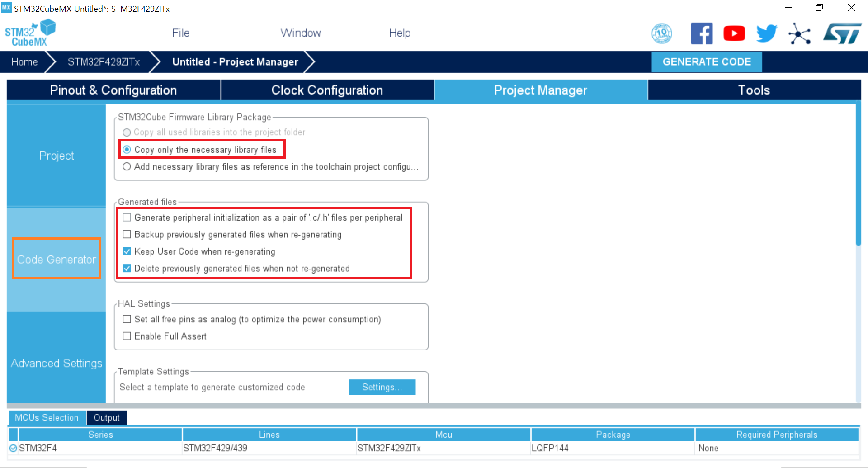
Task: Open the Tools tab
Action: point(754,90)
